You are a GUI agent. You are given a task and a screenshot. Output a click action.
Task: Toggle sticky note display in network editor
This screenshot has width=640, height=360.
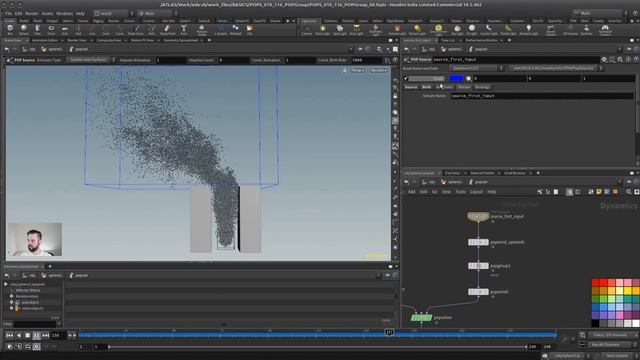pos(599,192)
